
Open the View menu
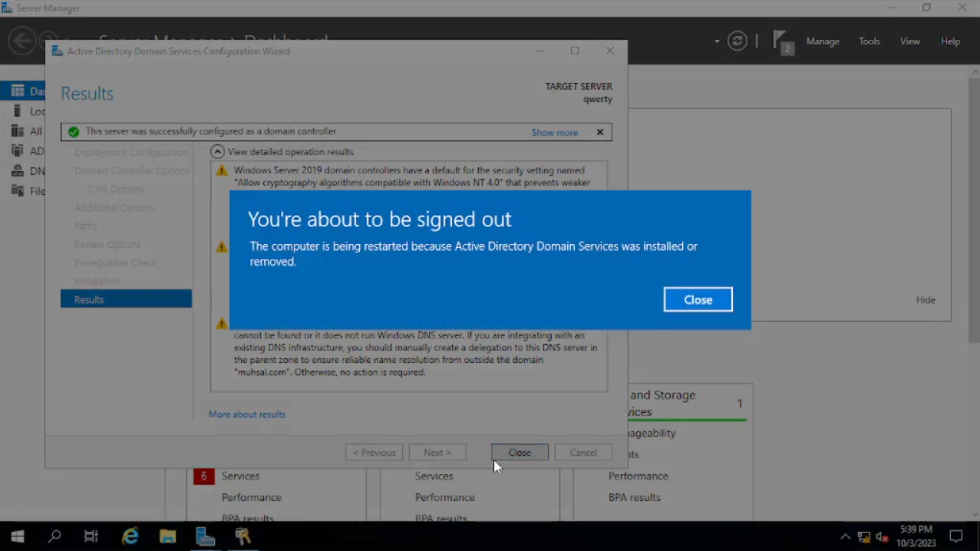909,41
